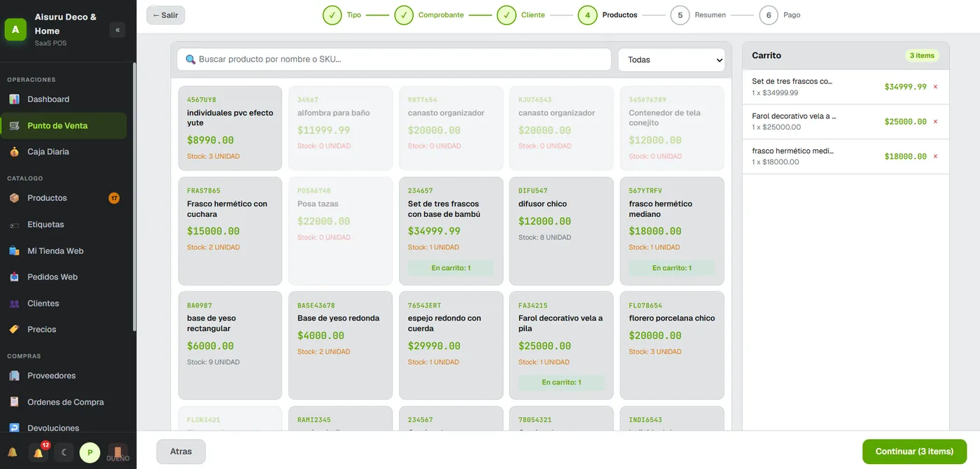The width and height of the screenshot is (980, 469).
Task: Click En carrito: 1 on Set de tres frascos
Action: (451, 268)
